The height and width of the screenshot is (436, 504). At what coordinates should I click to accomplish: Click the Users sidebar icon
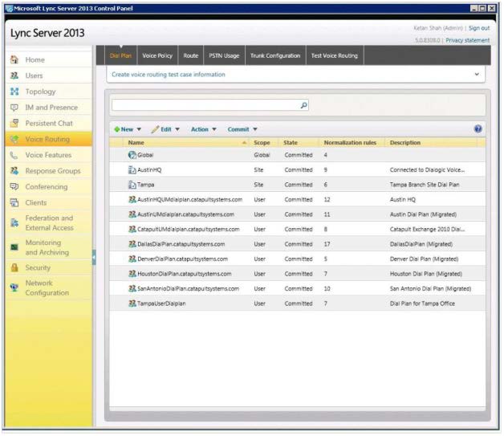14,75
